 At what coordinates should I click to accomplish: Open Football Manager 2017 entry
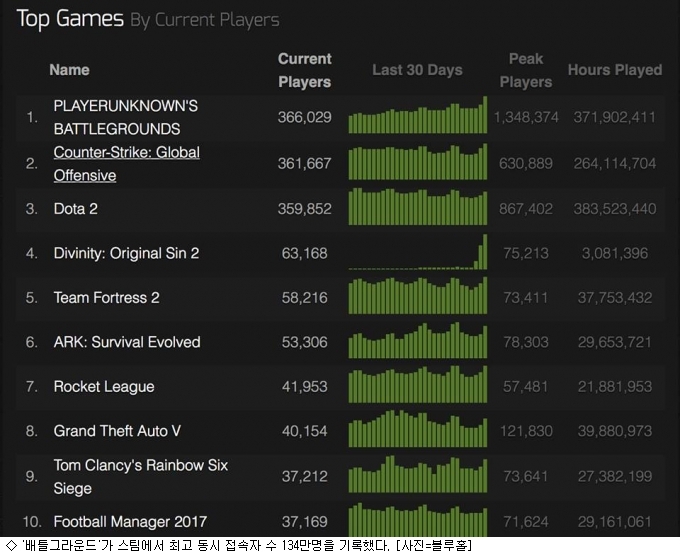pos(130,521)
